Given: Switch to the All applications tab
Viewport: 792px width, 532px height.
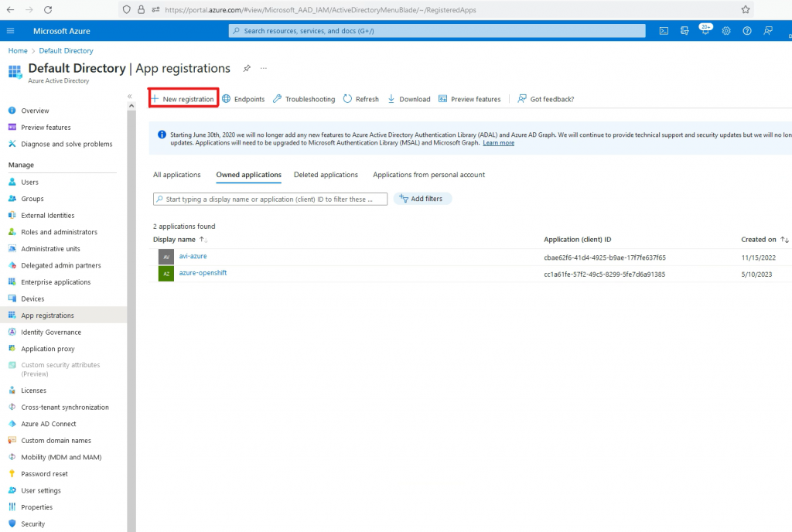Looking at the screenshot, I should tap(177, 175).
